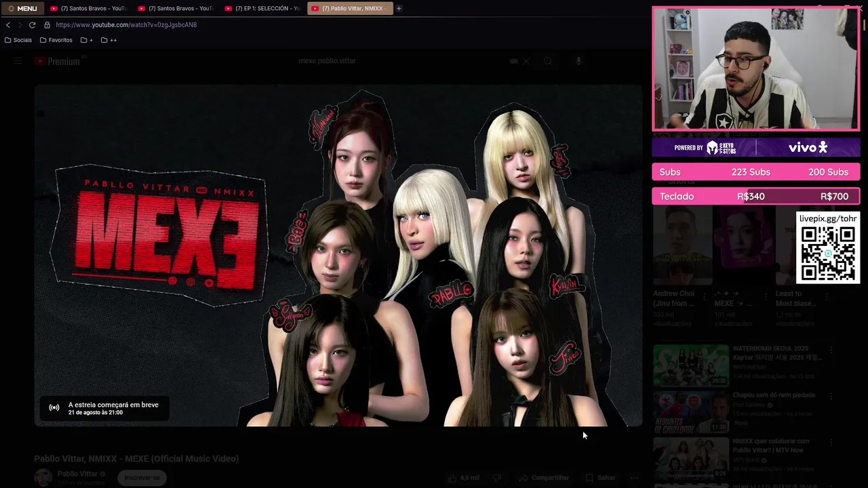Open the '+' bookmarks folder
Image resolution: width=868 pixels, height=488 pixels.
coord(87,40)
